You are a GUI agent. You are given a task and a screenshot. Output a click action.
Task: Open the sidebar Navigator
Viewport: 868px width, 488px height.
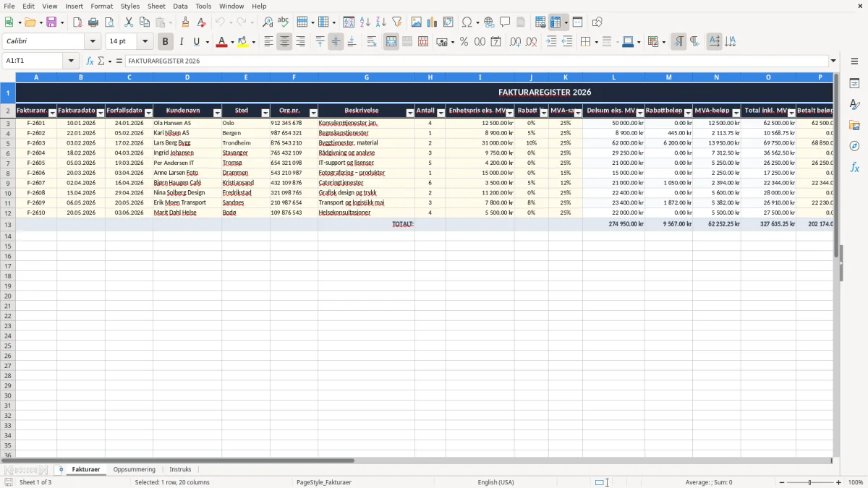(x=854, y=146)
